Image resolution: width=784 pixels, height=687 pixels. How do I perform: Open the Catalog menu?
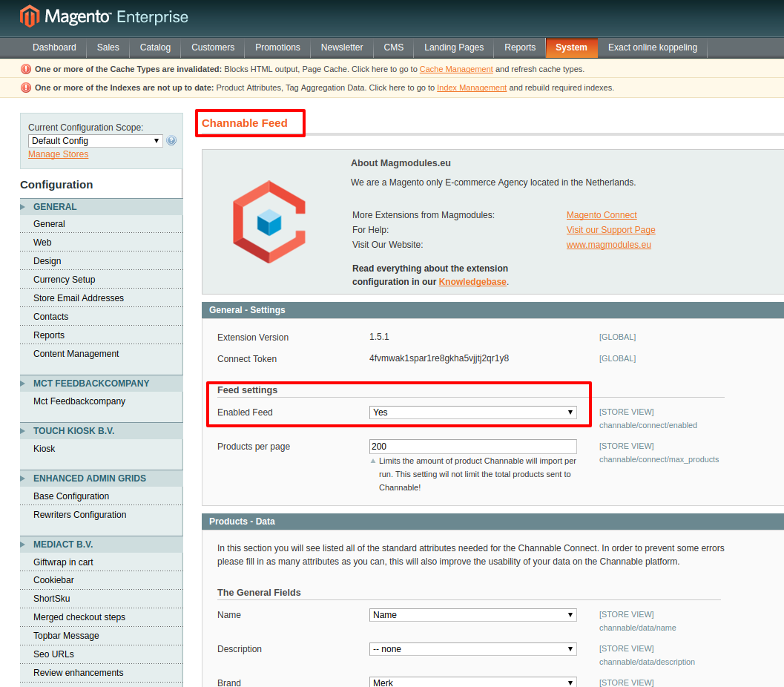(155, 47)
